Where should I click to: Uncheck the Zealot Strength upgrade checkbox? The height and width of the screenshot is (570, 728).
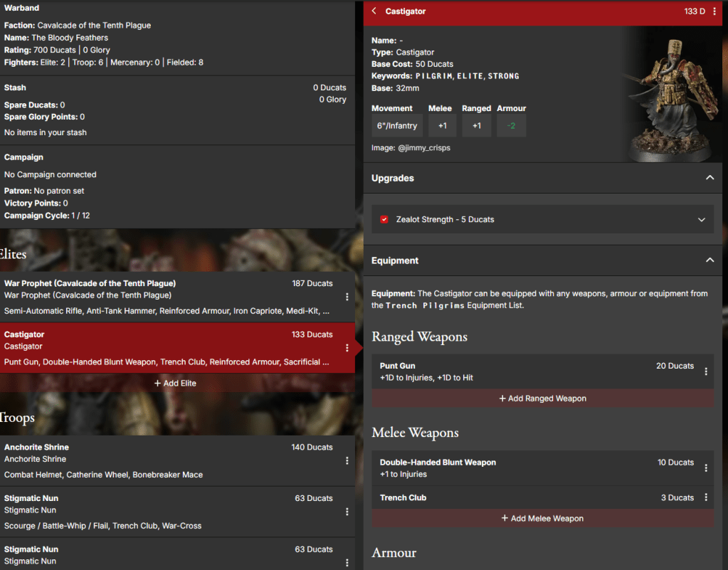384,220
